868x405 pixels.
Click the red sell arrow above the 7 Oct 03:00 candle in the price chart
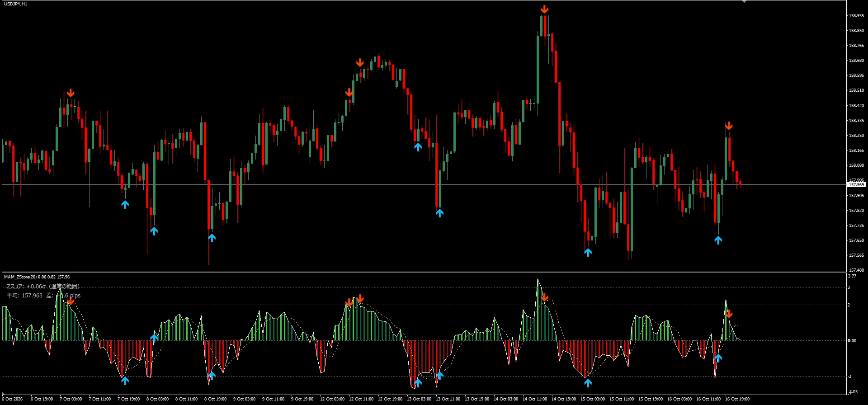click(x=71, y=93)
